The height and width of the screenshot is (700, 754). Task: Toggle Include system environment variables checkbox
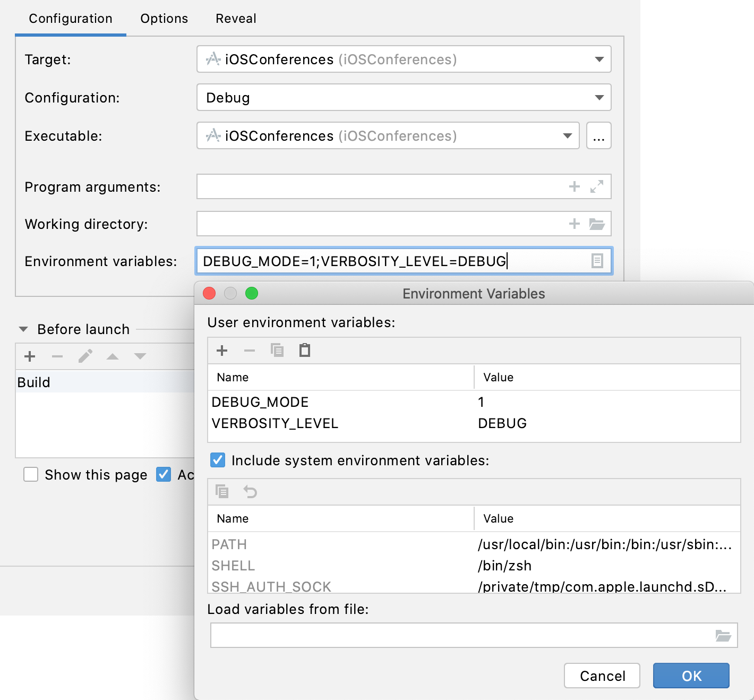tap(218, 460)
